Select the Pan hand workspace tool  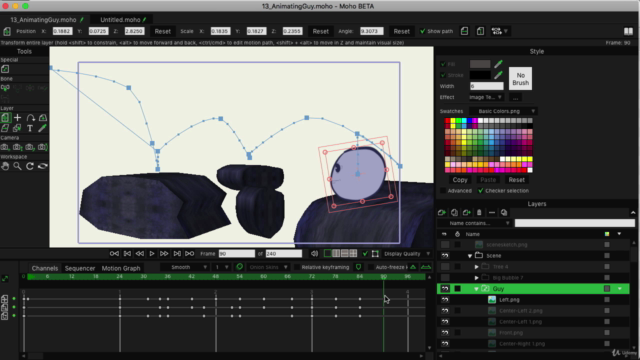click(x=5, y=166)
